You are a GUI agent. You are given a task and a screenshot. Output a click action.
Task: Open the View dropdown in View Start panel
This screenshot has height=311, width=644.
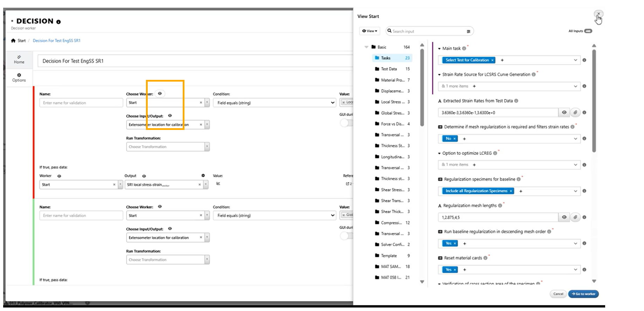[370, 31]
